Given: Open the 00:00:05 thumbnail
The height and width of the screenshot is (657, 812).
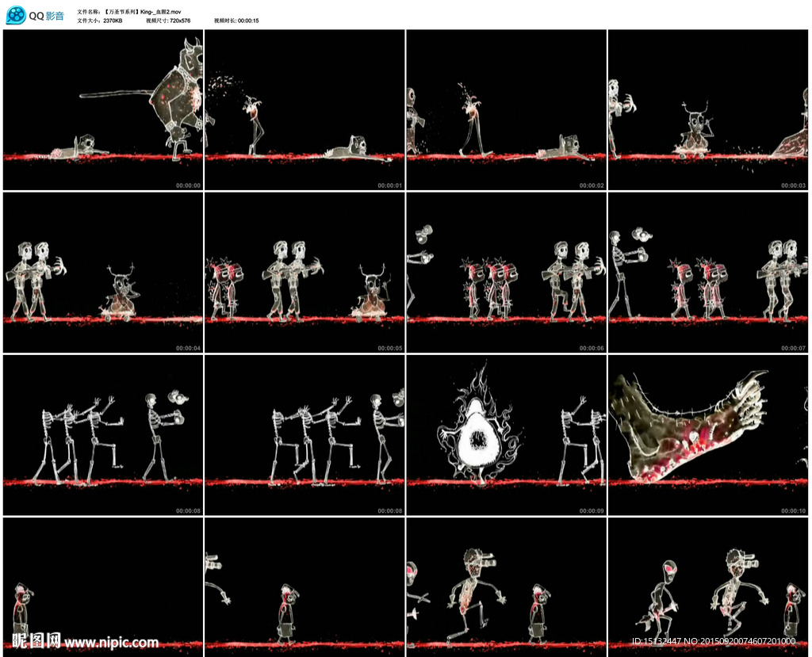Looking at the screenshot, I should pos(304,273).
